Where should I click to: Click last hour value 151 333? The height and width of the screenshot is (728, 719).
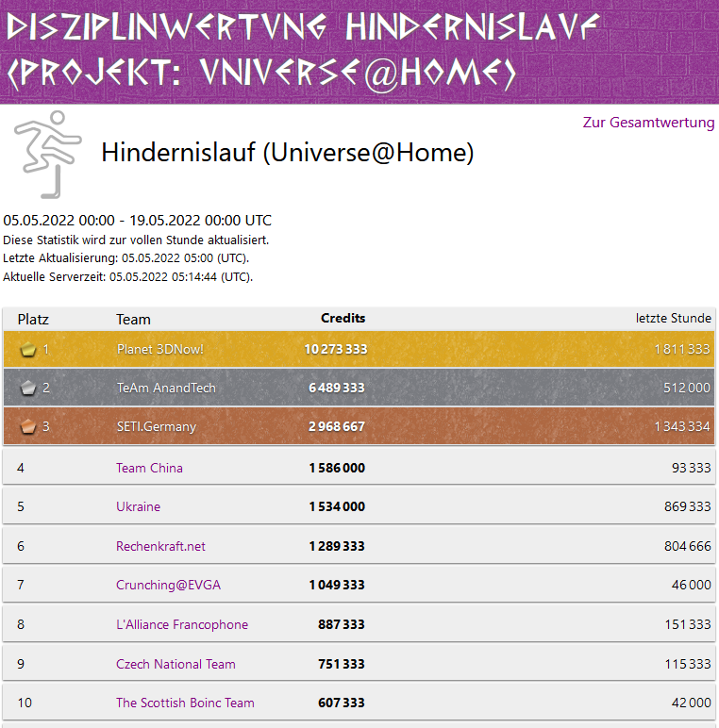tap(688, 624)
